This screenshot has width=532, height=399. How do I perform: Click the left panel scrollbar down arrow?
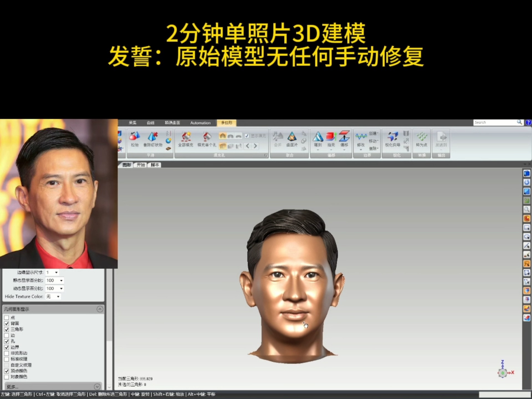(x=109, y=387)
